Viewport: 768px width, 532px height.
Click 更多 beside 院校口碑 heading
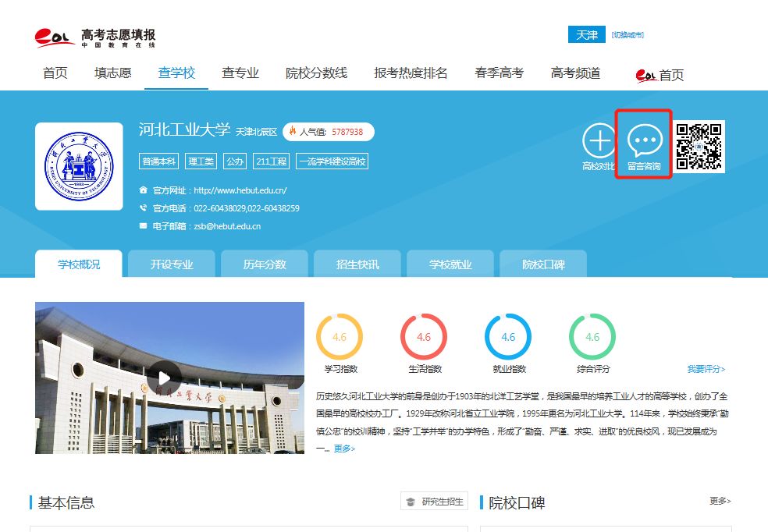[x=720, y=501]
